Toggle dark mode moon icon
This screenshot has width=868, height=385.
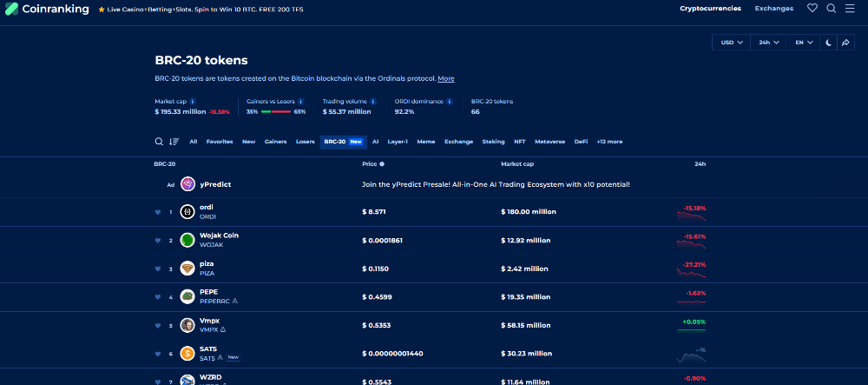click(x=829, y=43)
